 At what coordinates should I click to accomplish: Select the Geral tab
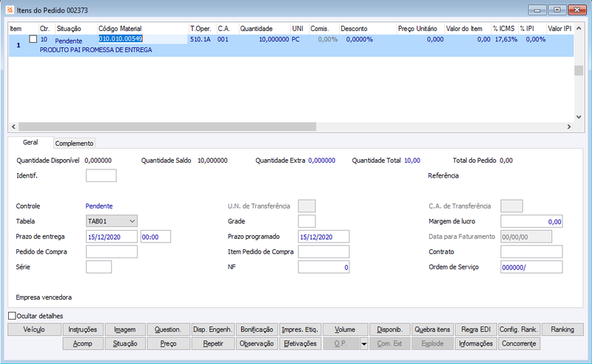(30, 142)
